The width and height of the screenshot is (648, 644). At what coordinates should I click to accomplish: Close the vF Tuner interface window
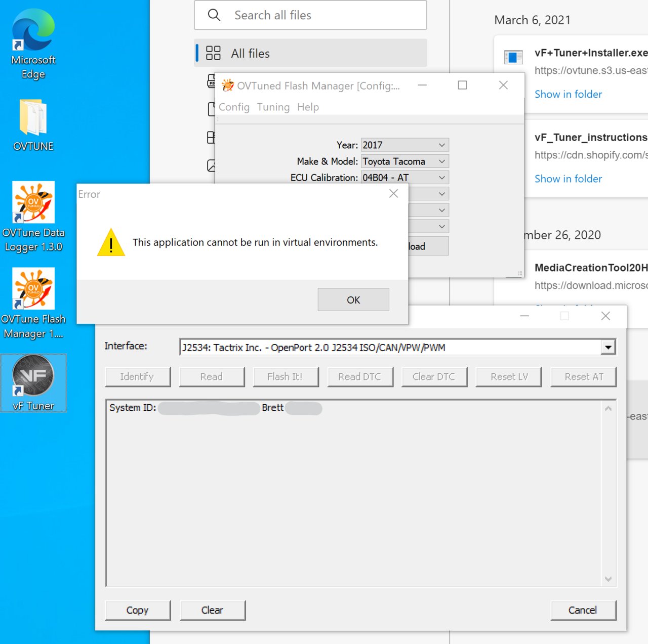(x=605, y=316)
